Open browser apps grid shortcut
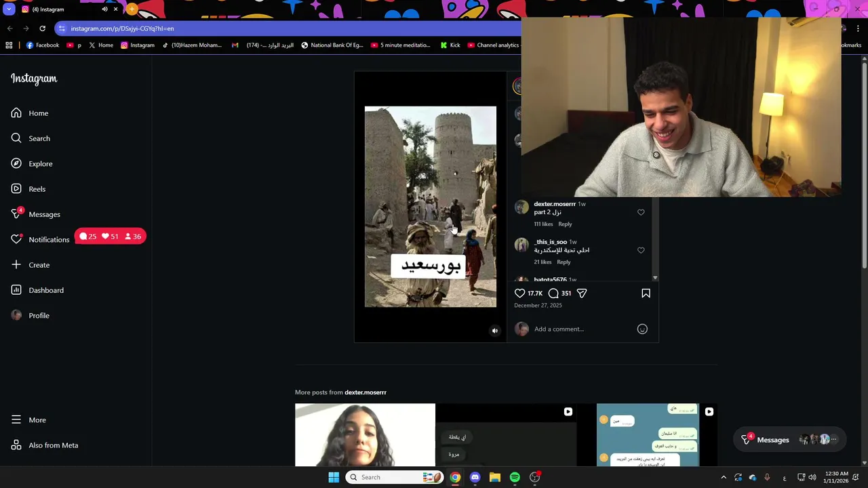This screenshot has width=868, height=488. [x=9, y=45]
